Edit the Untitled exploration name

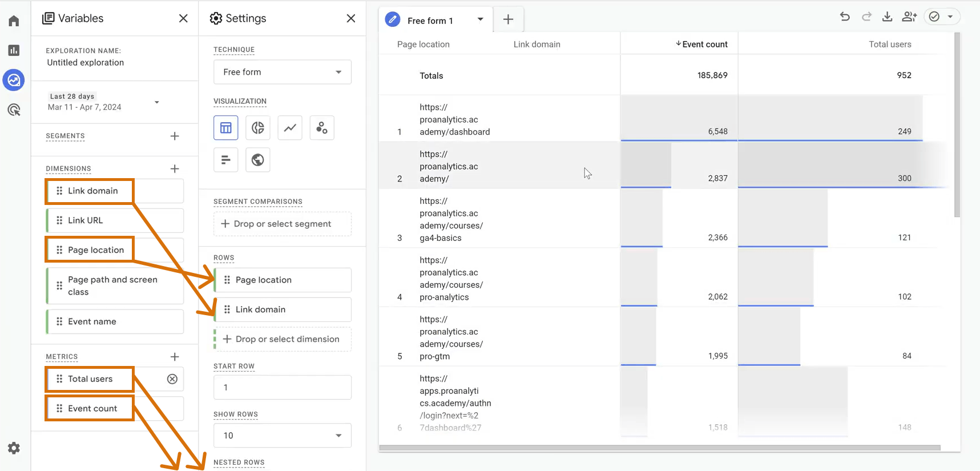click(86, 63)
